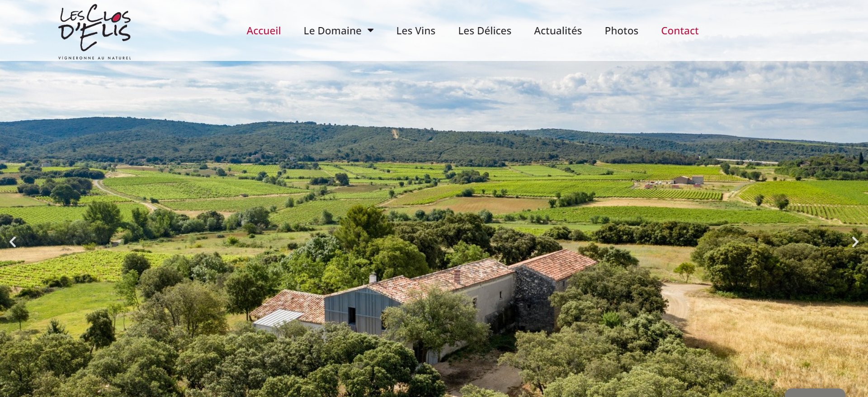
Task: Click the stone farmhouse in the slide image
Action: point(425,298)
